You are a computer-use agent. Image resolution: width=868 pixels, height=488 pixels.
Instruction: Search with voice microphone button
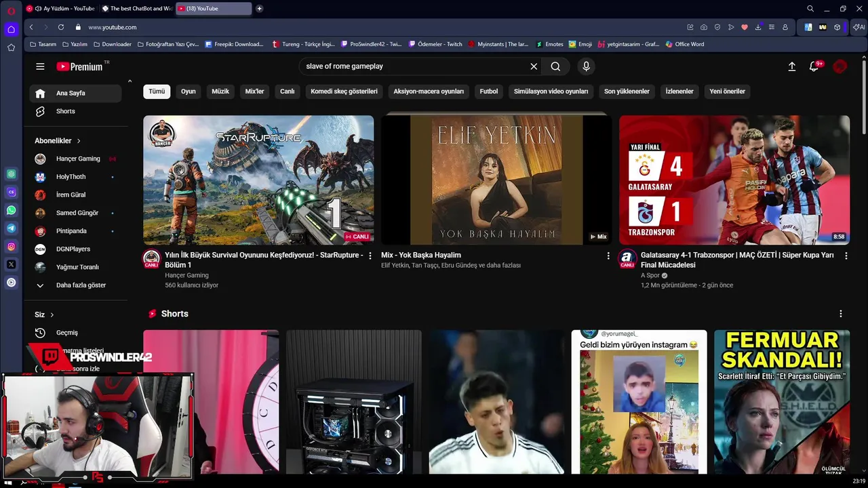pyautogui.click(x=587, y=66)
